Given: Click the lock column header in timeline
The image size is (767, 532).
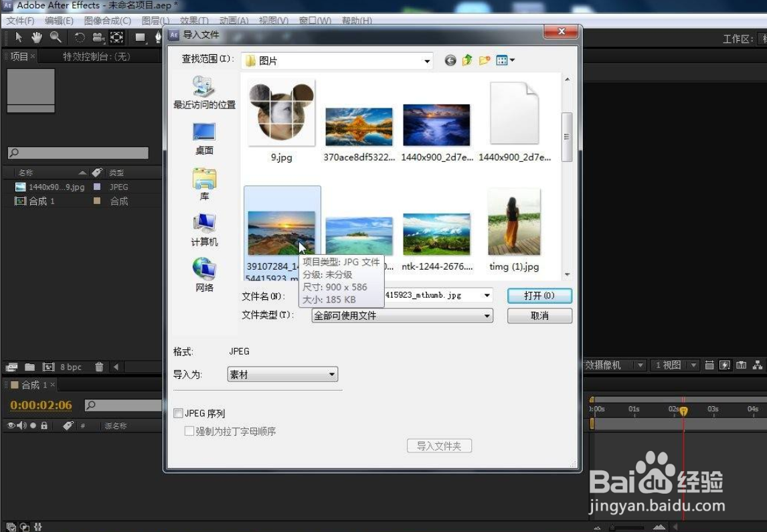Looking at the screenshot, I should tap(44, 426).
